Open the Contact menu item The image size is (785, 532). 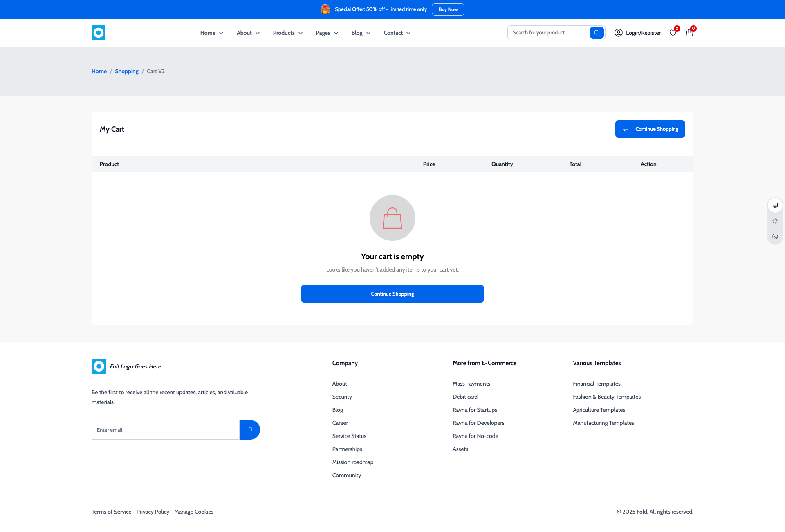click(x=397, y=33)
